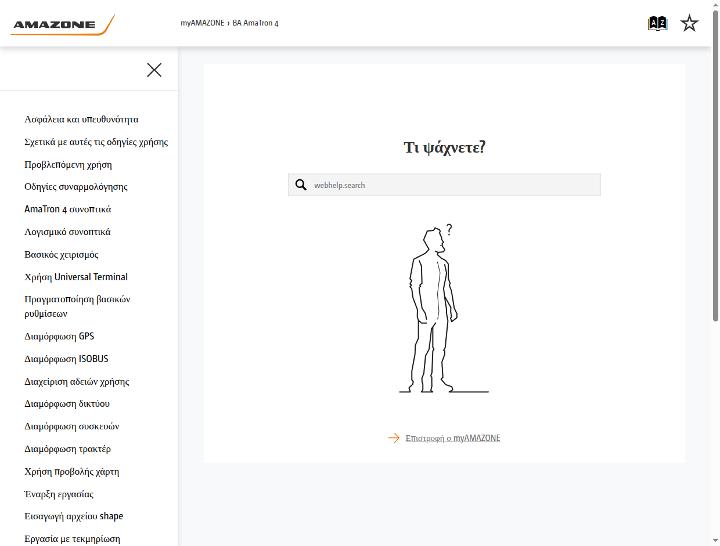This screenshot has height=546, width=720.
Task: Go to Βασικός χειρισμός
Action: [x=61, y=254]
